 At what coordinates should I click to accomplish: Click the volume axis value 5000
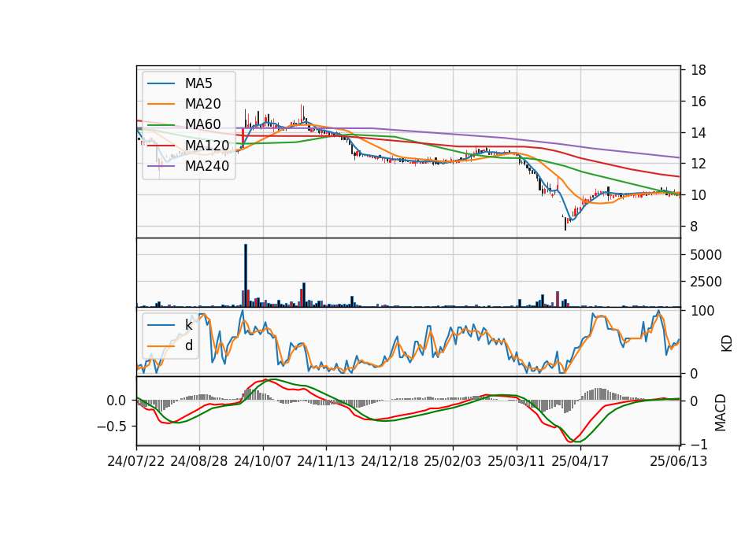[706, 255]
